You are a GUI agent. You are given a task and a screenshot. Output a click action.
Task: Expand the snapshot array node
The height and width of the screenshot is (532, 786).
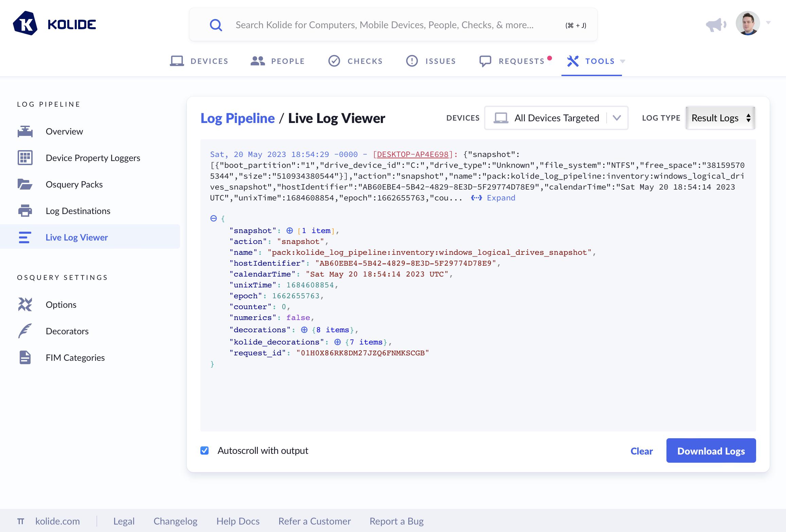pos(290,231)
